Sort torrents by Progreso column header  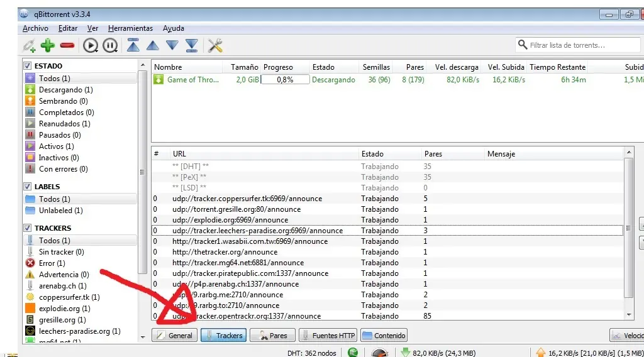coord(285,67)
